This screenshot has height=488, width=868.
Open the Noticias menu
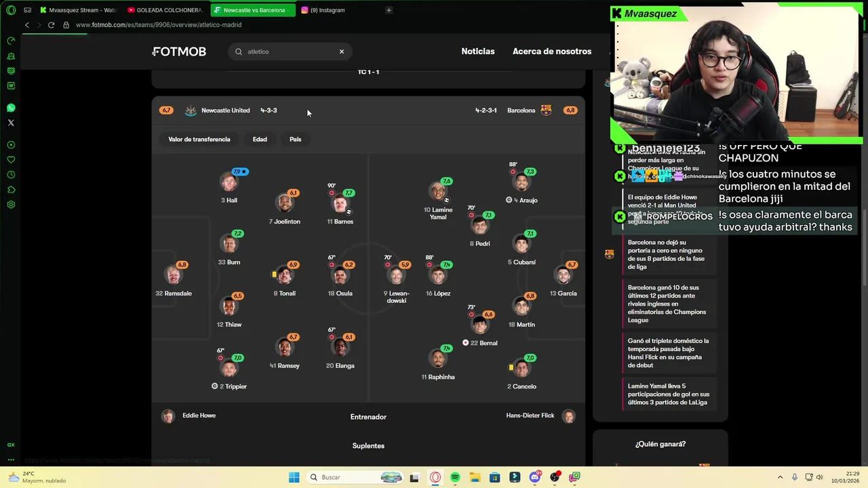478,52
